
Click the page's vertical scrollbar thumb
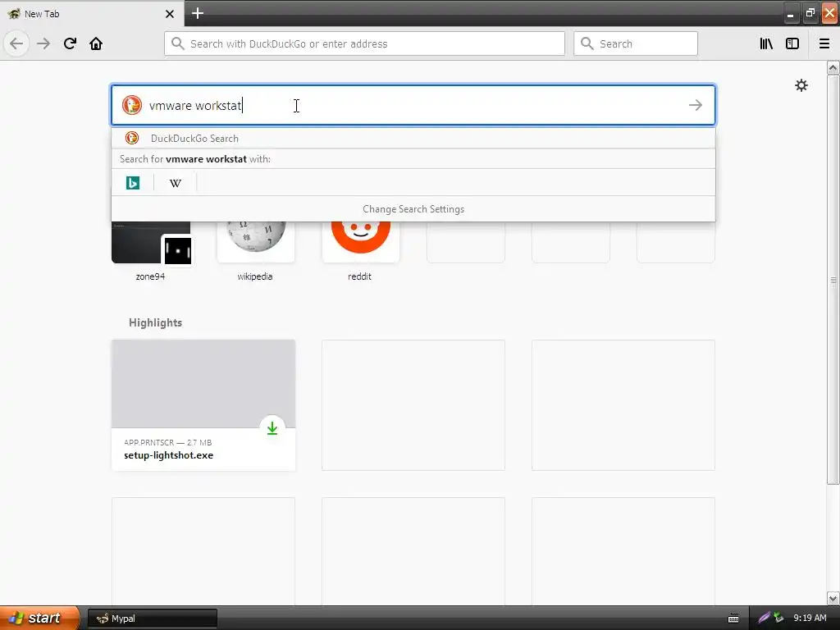coord(833,280)
